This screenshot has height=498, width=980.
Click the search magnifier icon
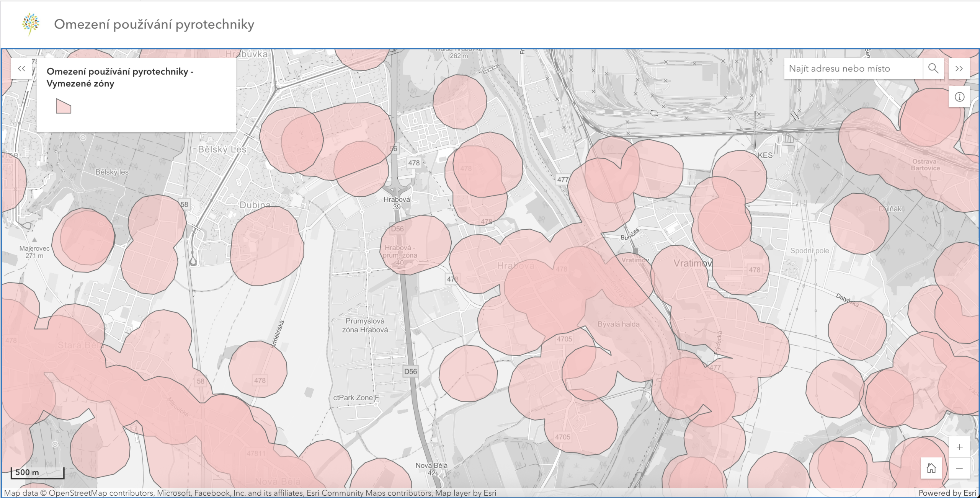933,69
